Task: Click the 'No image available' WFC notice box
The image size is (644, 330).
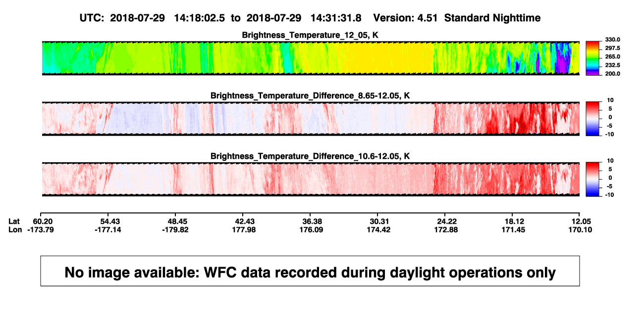Action: (x=310, y=271)
